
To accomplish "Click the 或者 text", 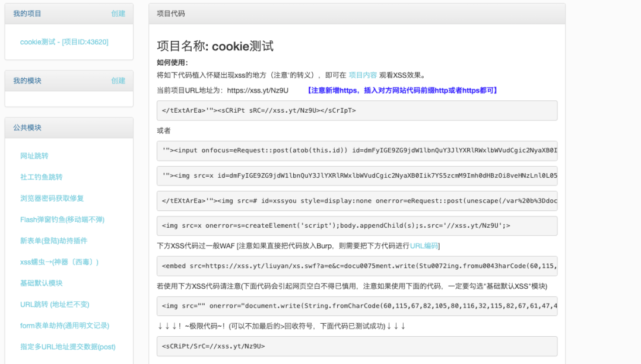I will click(x=164, y=131).
